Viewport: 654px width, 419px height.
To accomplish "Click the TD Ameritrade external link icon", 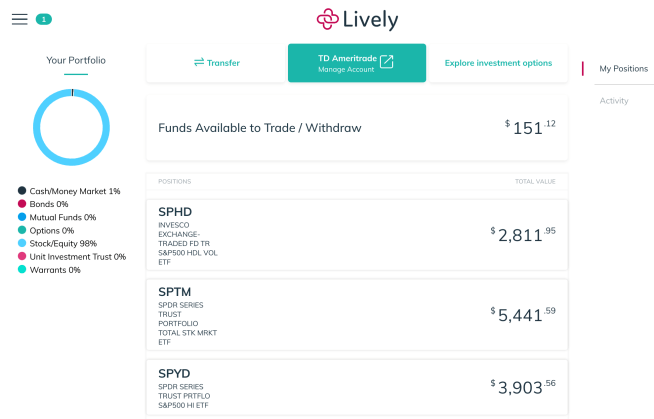I will 387,61.
